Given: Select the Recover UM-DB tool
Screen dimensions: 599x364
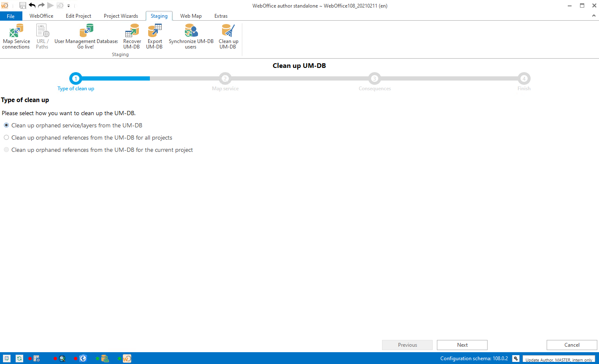Looking at the screenshot, I should pos(131,36).
